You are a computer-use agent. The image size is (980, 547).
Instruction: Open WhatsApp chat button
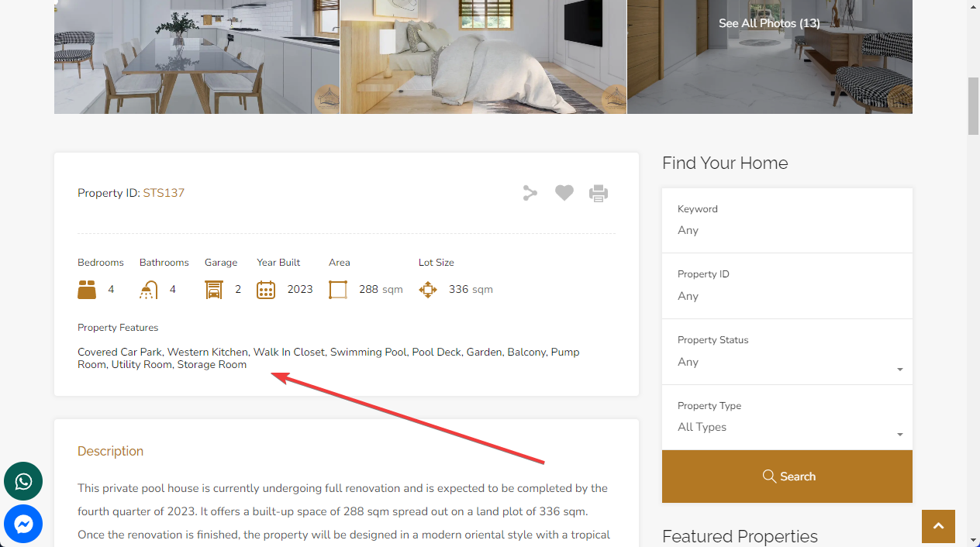point(23,482)
